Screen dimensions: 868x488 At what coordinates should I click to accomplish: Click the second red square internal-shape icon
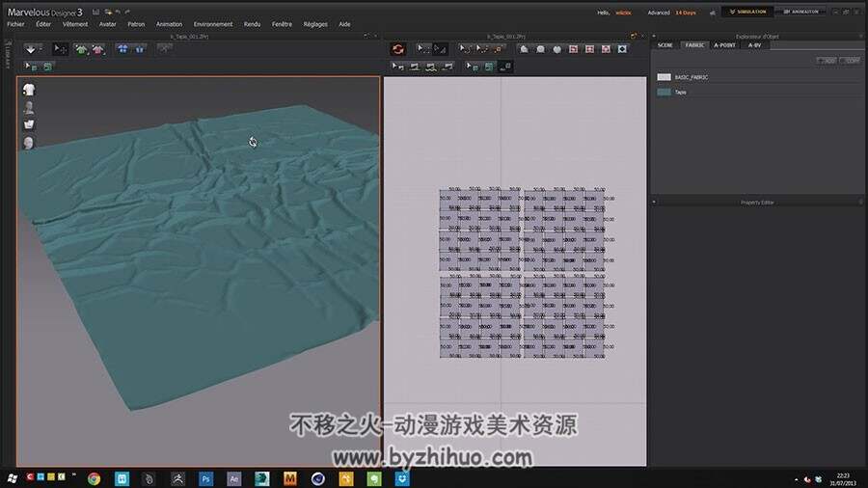tap(589, 49)
